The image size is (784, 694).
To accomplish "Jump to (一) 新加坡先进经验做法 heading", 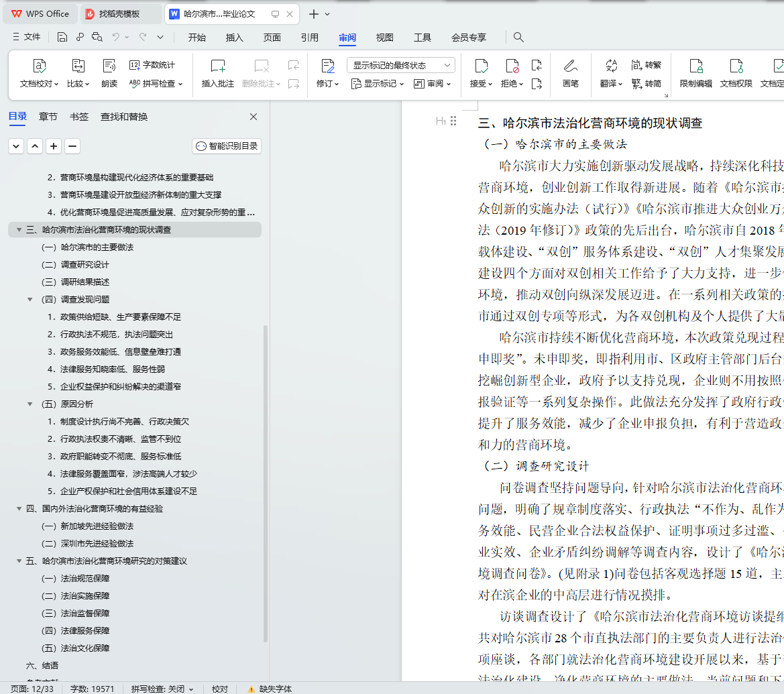I will (87, 526).
